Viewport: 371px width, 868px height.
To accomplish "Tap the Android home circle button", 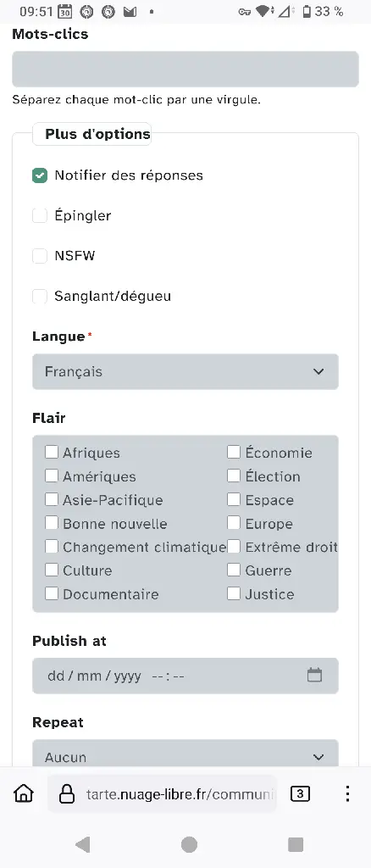I will (189, 844).
